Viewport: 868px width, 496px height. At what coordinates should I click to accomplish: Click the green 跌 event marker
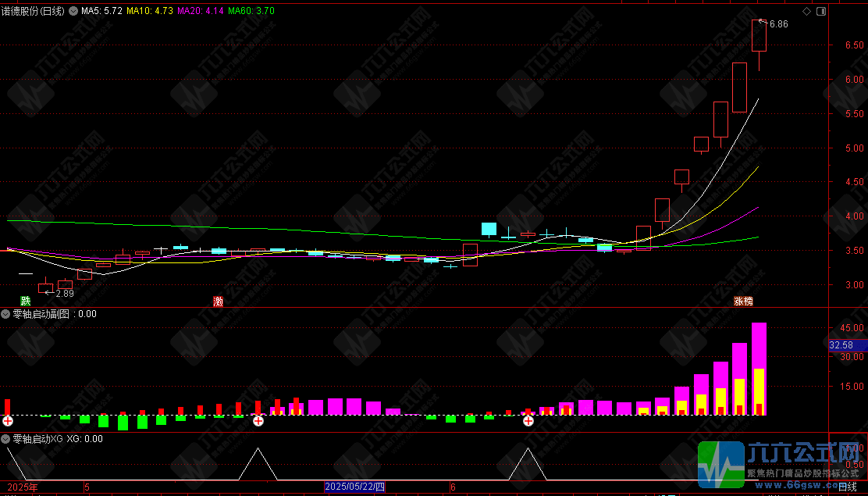[26, 301]
